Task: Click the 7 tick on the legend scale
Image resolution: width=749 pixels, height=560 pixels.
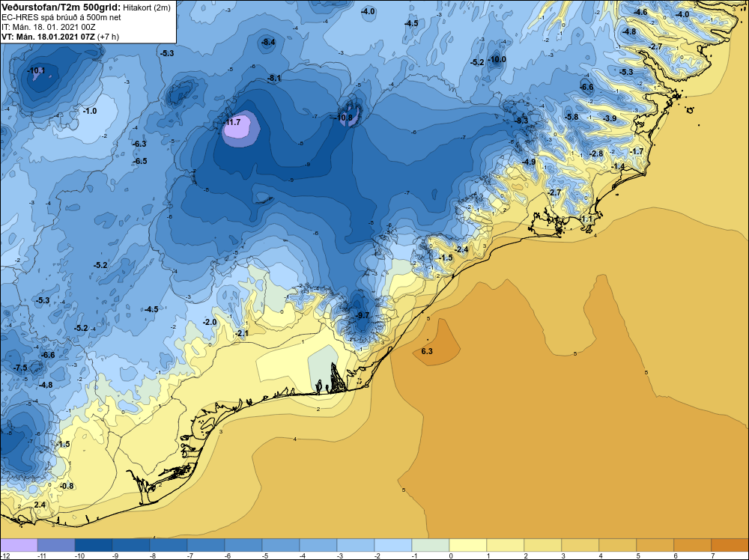Action: 713,556
